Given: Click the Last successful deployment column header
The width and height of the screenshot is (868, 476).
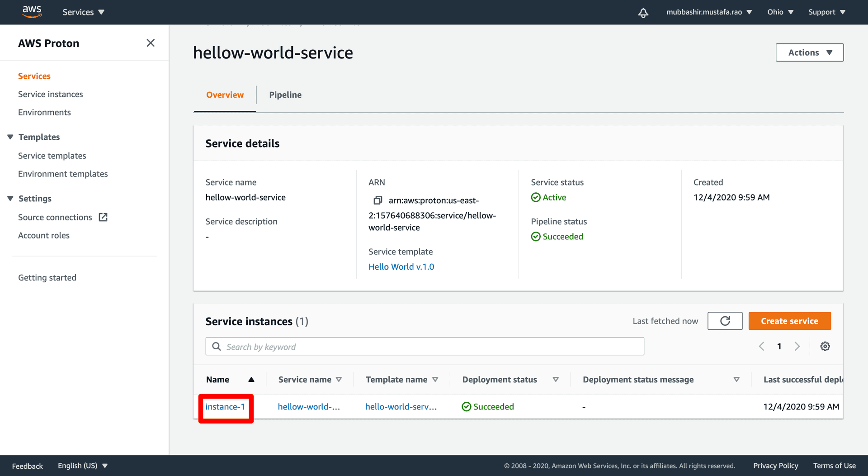Looking at the screenshot, I should point(803,380).
